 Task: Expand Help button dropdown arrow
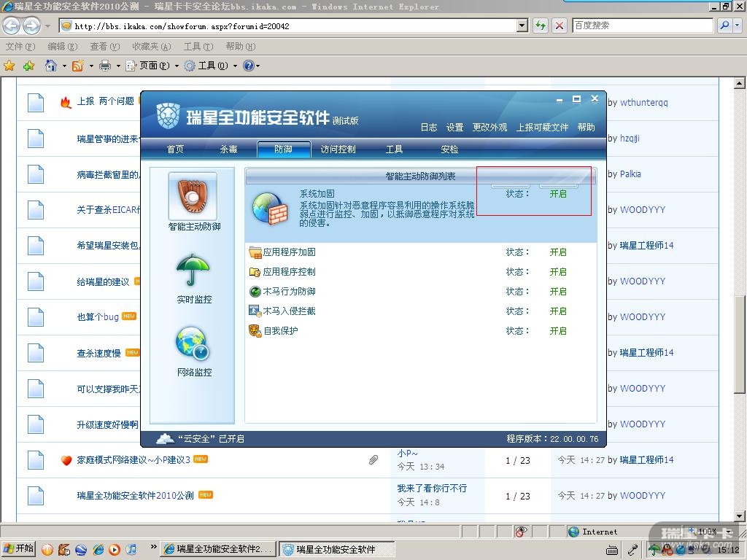258,66
